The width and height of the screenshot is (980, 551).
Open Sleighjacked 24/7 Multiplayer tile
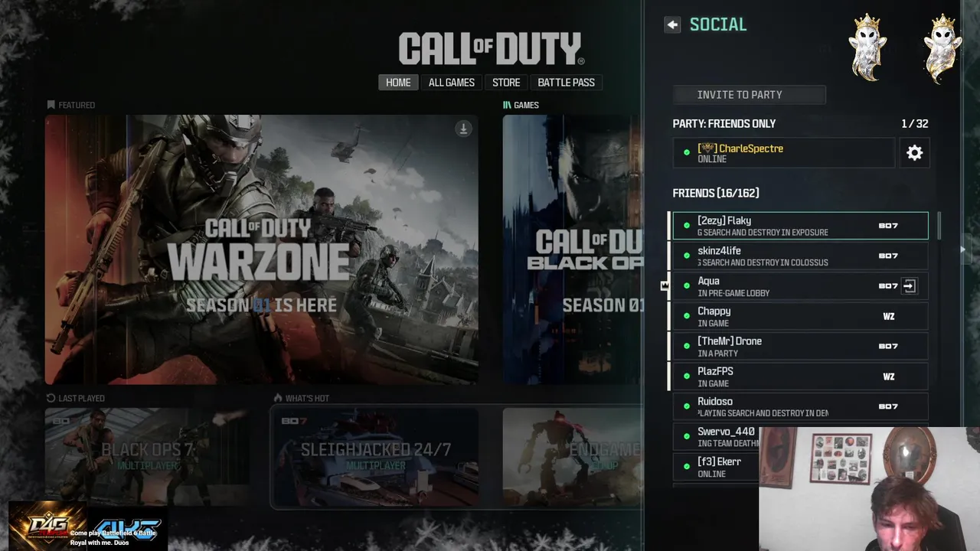(375, 457)
